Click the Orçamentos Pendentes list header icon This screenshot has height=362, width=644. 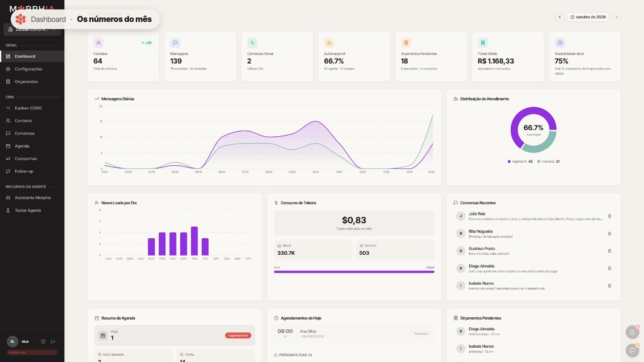click(x=456, y=318)
